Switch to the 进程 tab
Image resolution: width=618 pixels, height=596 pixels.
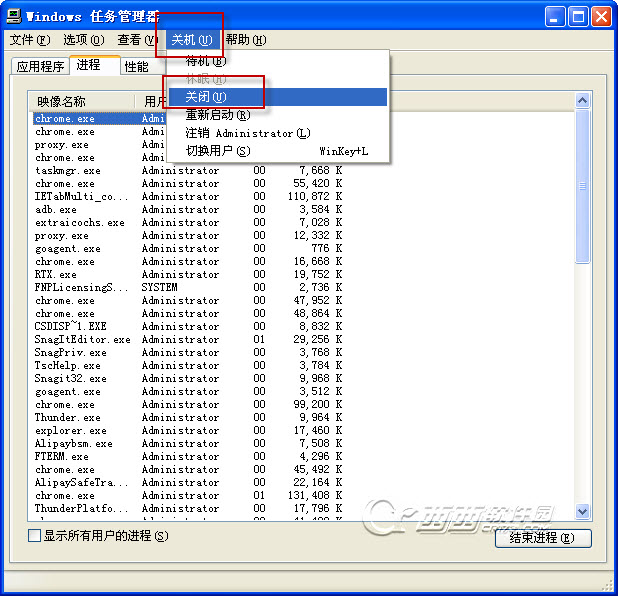(x=95, y=65)
